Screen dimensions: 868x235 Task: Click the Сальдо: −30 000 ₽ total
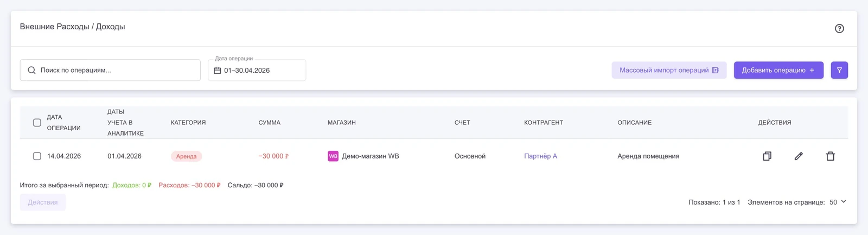coord(256,185)
